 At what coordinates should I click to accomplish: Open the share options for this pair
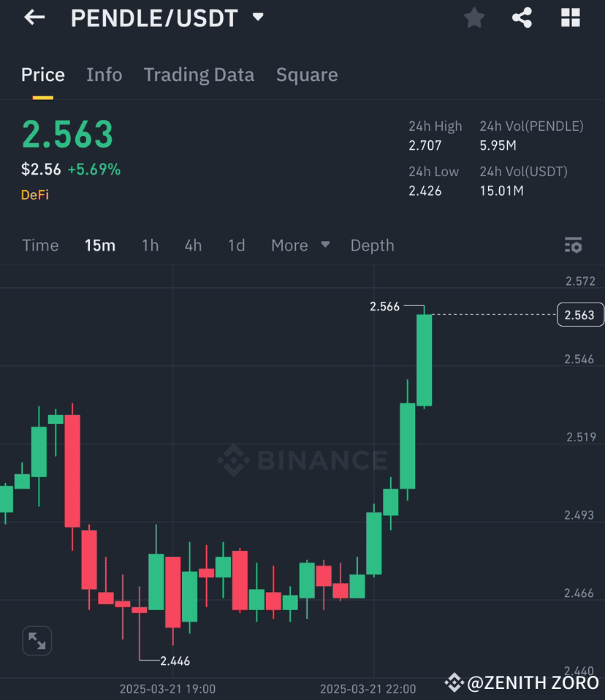(522, 18)
